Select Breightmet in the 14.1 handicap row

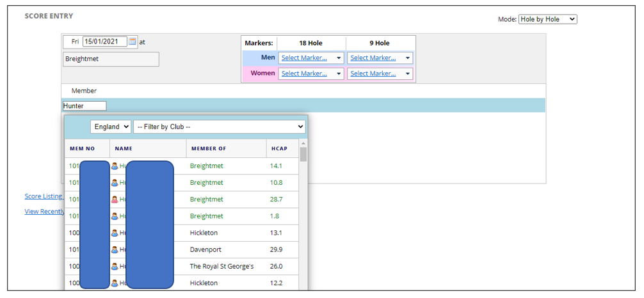[x=207, y=166]
